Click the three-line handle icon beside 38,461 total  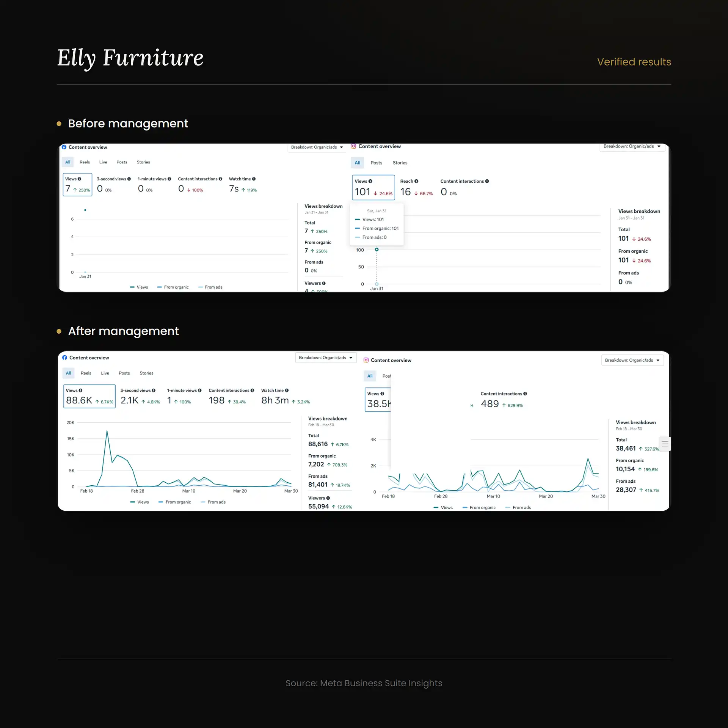665,444
